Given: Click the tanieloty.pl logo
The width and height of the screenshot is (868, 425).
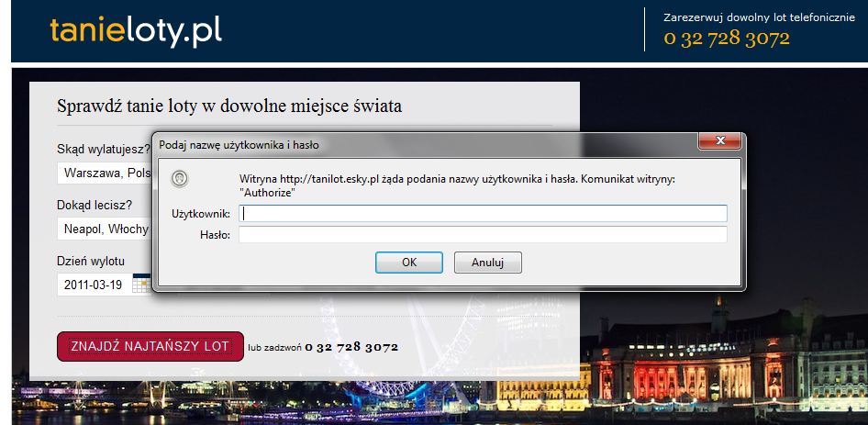Looking at the screenshot, I should 136,30.
